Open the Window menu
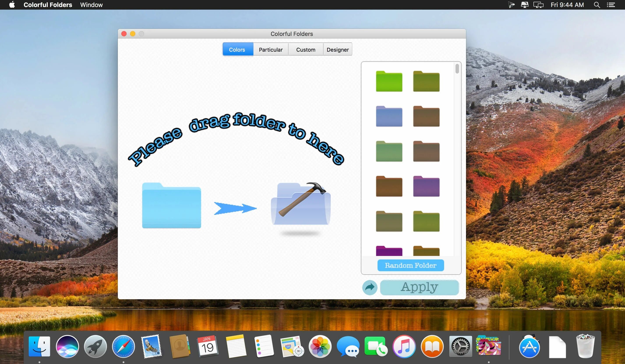This screenshot has width=625, height=364. (x=91, y=5)
